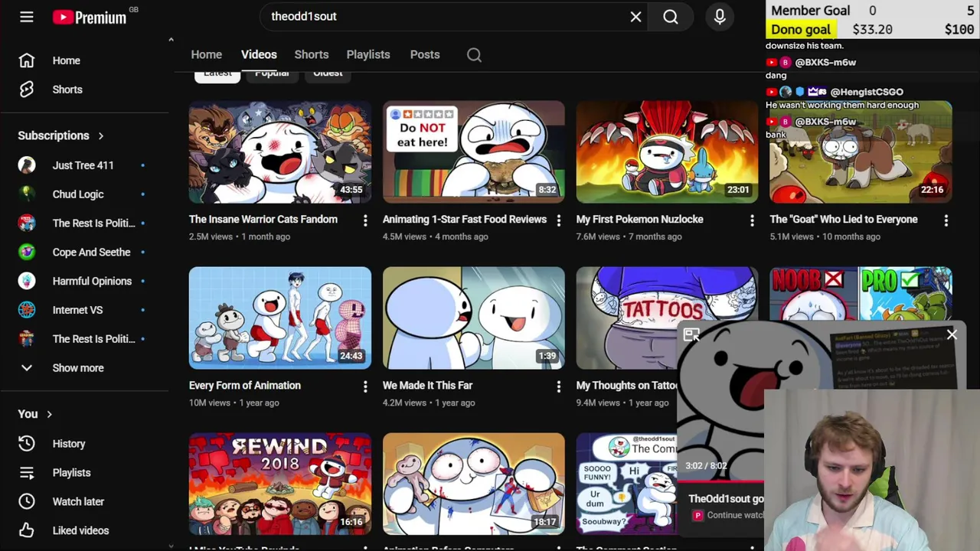Open options for Pokemon Nuzlocke video
980x551 pixels.
click(752, 220)
